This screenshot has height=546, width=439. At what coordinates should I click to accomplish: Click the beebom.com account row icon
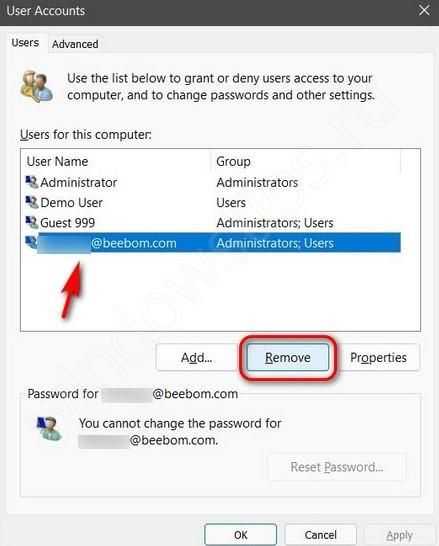[31, 242]
